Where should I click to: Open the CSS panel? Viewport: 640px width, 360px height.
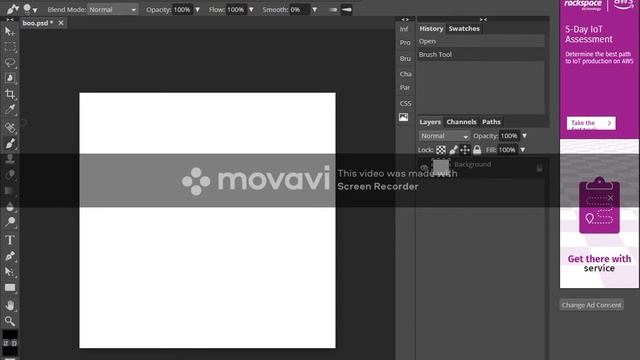click(405, 104)
